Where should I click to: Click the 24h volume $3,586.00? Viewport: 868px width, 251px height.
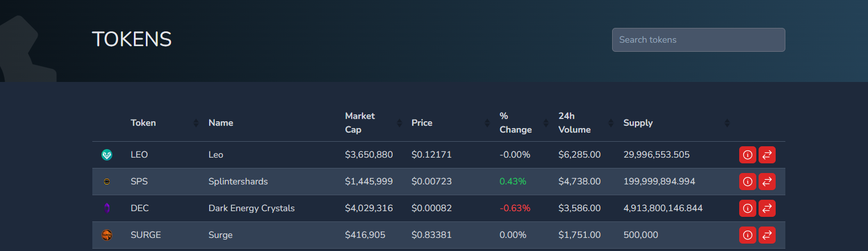pos(580,208)
